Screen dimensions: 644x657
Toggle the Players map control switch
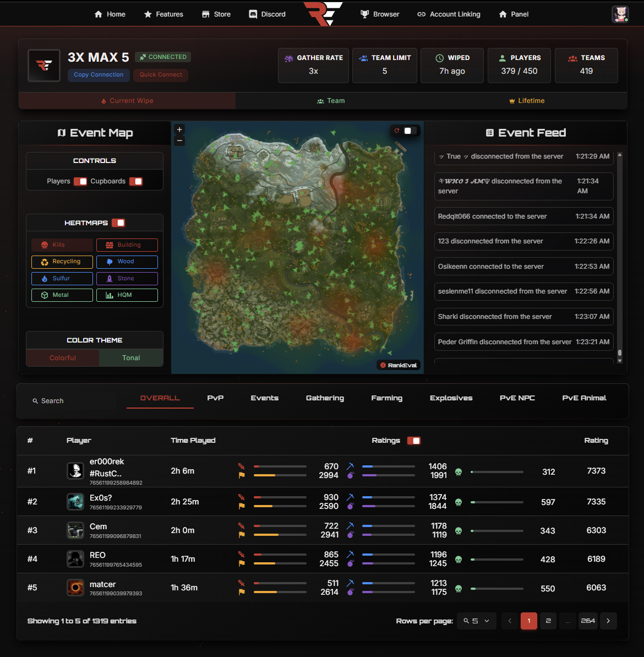[x=80, y=181]
